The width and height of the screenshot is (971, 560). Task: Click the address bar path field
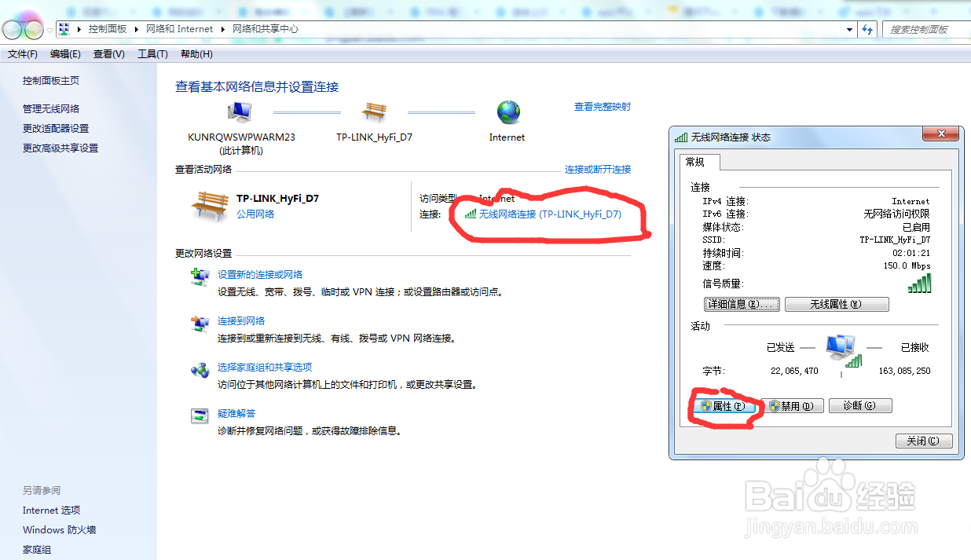pos(456,29)
